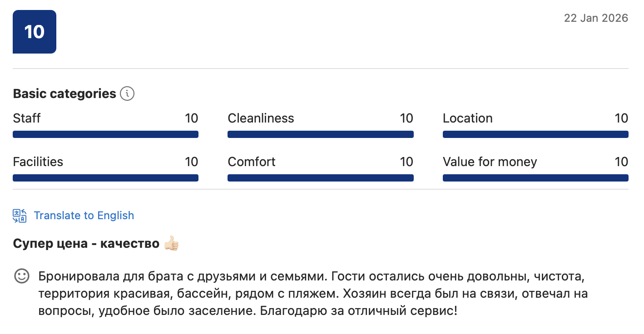Viewport: 644px width, 334px height.
Task: Click the Comfort category label
Action: click(252, 162)
